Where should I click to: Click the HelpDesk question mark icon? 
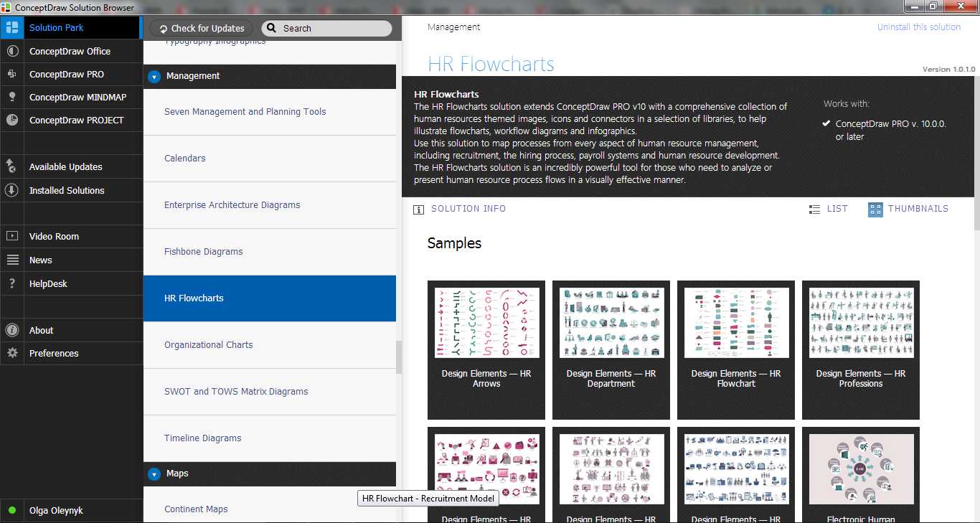tap(11, 283)
